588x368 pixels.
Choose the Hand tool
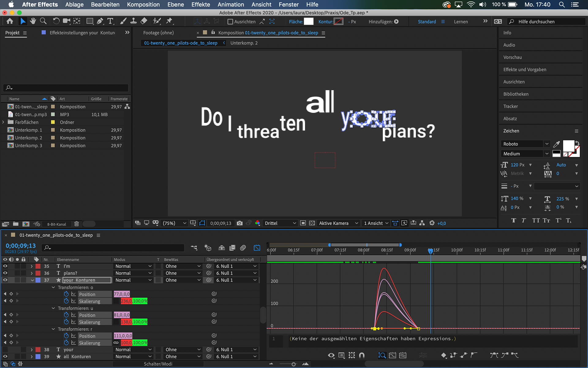pyautogui.click(x=33, y=21)
